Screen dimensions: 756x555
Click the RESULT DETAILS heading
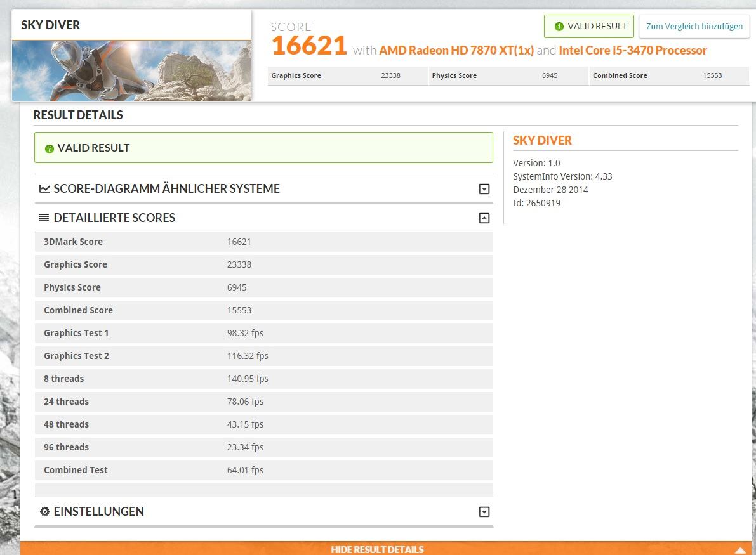tap(78, 115)
